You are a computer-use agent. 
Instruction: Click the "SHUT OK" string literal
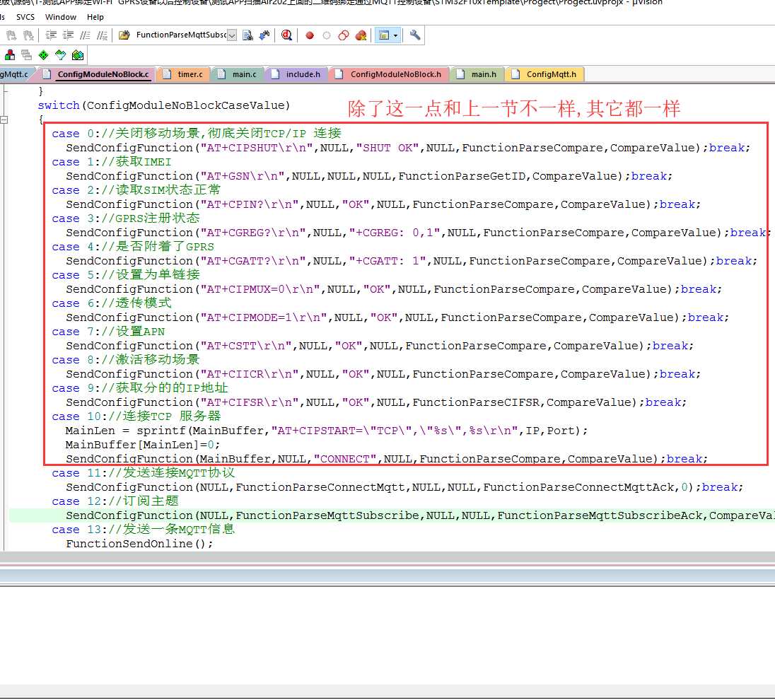tap(387, 148)
